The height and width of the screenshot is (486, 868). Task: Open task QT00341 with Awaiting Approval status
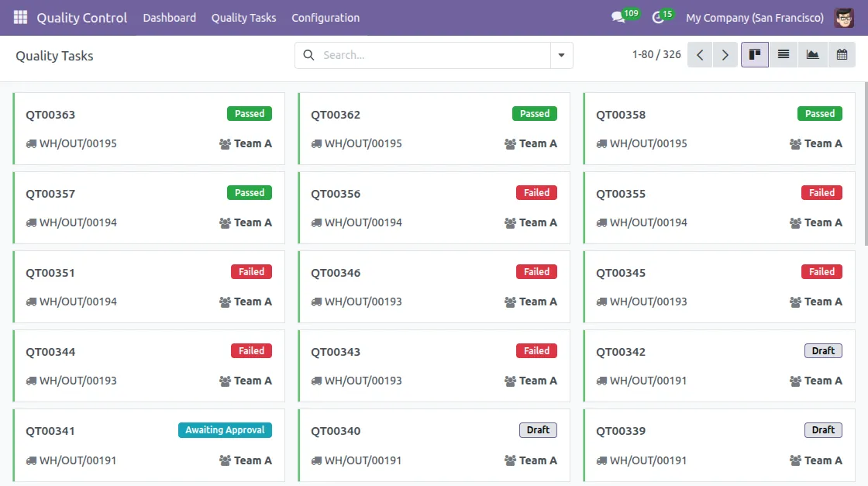(50, 430)
